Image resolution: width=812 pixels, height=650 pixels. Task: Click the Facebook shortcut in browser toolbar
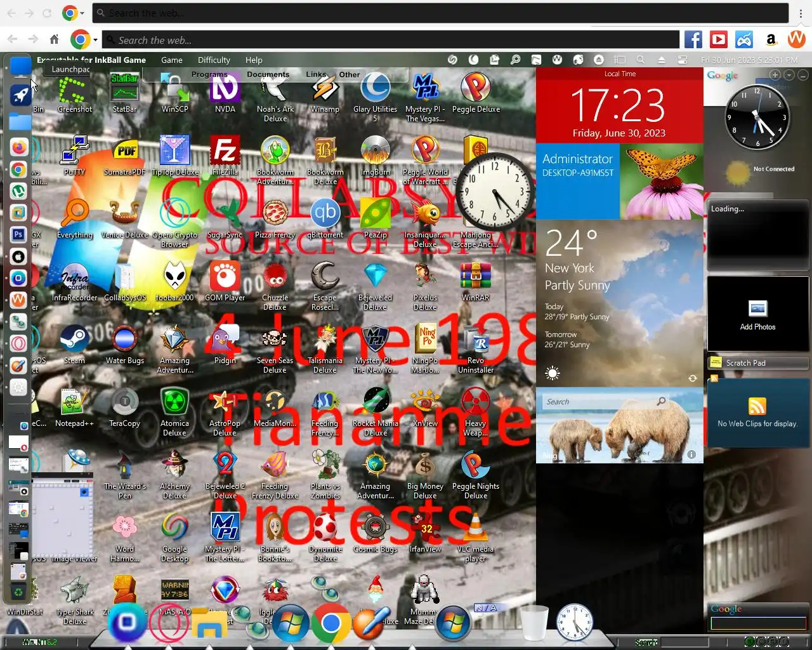point(693,39)
